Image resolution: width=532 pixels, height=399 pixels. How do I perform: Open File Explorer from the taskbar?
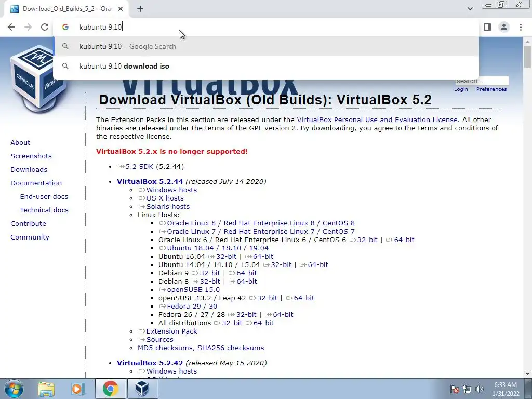(x=46, y=389)
